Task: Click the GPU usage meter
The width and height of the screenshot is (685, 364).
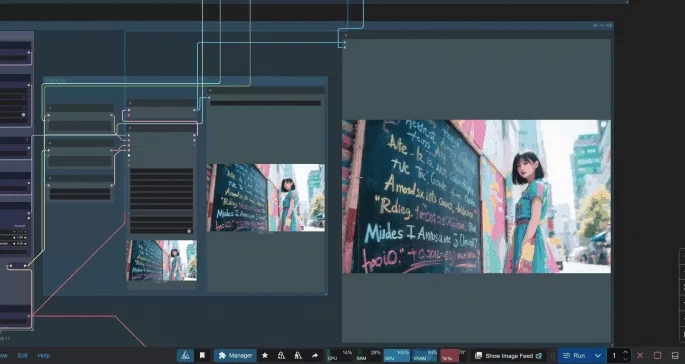Action: coord(396,355)
